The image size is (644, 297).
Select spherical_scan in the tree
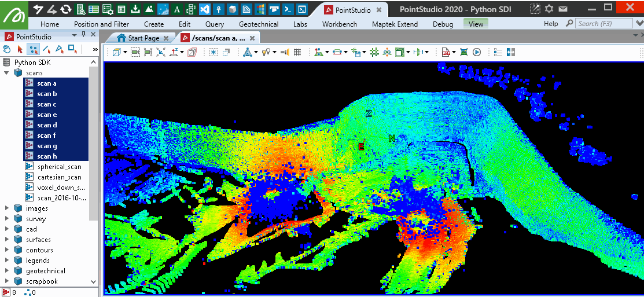pos(59,167)
